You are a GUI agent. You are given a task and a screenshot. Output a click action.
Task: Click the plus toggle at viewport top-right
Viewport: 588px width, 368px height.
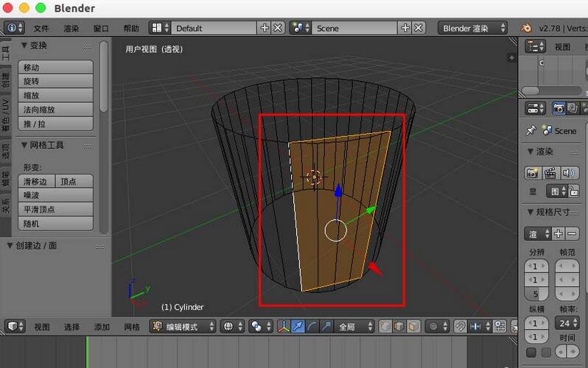[511, 57]
